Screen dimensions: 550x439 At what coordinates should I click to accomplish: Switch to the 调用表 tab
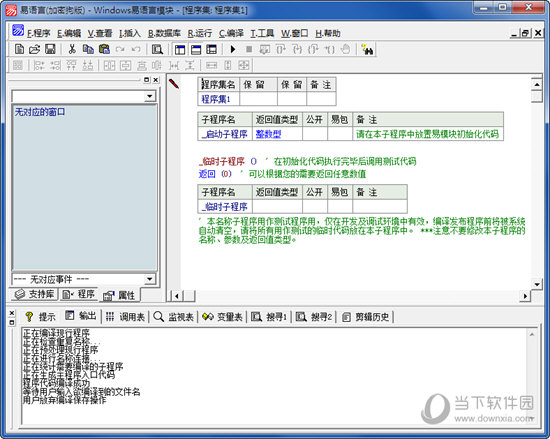pyautogui.click(x=125, y=317)
